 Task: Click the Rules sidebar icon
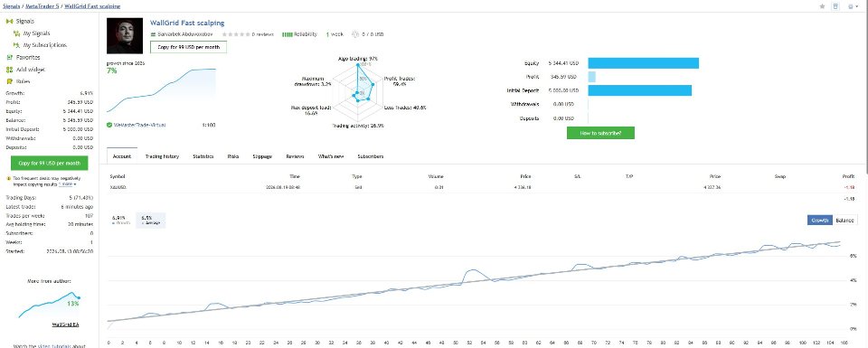click(9, 81)
